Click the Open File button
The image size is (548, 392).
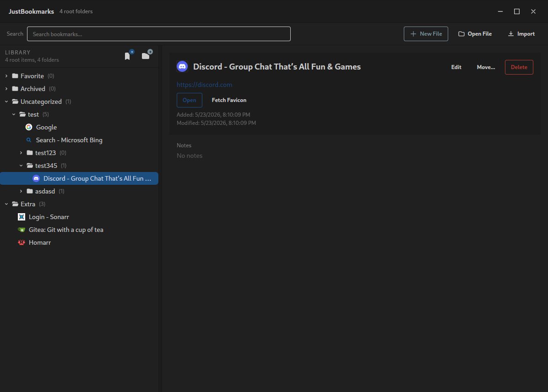click(475, 34)
